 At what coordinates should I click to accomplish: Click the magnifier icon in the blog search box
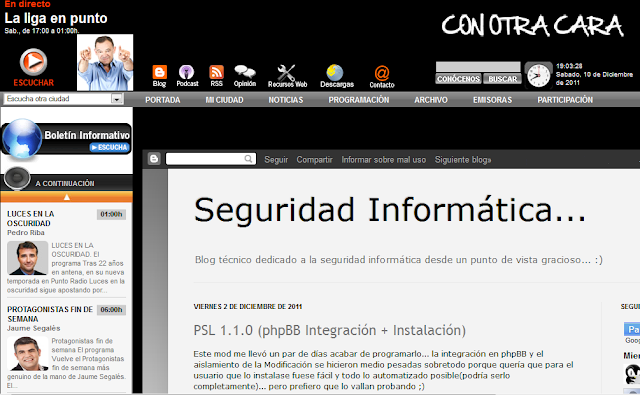[x=248, y=159]
